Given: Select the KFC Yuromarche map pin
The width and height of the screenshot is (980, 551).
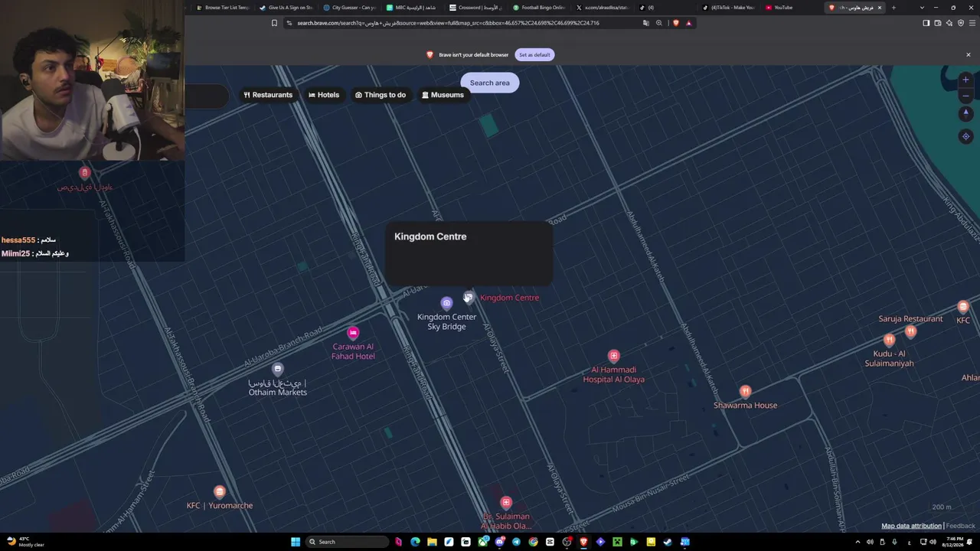Looking at the screenshot, I should pos(220,492).
